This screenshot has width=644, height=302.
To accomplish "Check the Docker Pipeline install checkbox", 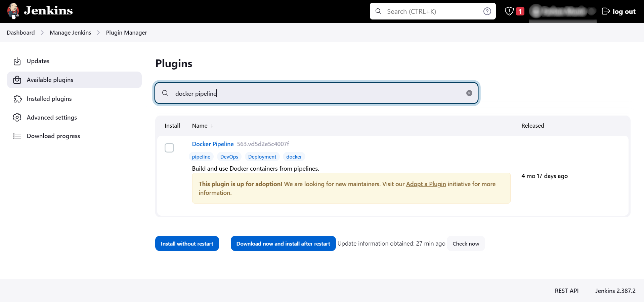I will pos(169,148).
